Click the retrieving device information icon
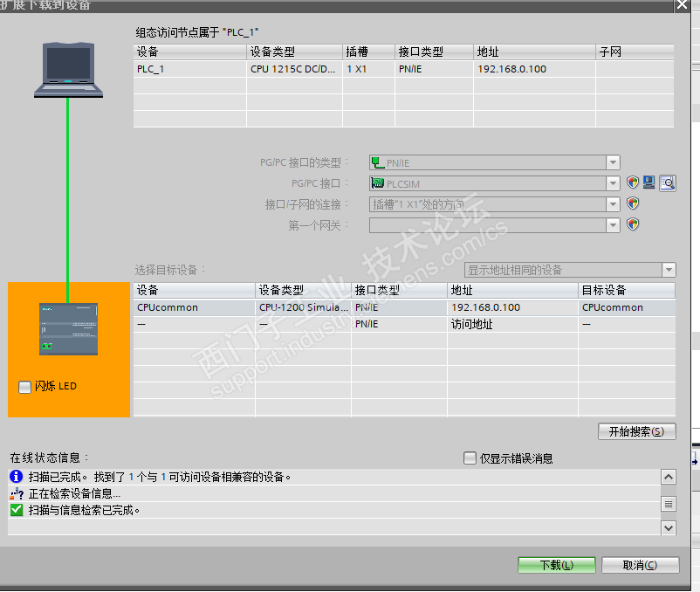This screenshot has width=700, height=592. coord(16,493)
